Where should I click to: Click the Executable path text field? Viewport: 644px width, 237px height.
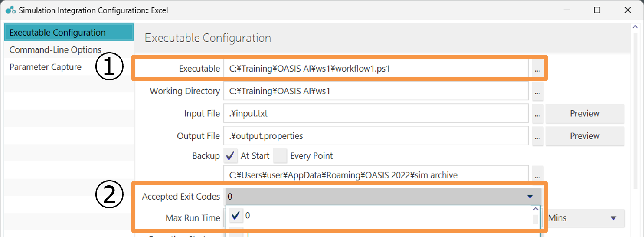point(376,69)
